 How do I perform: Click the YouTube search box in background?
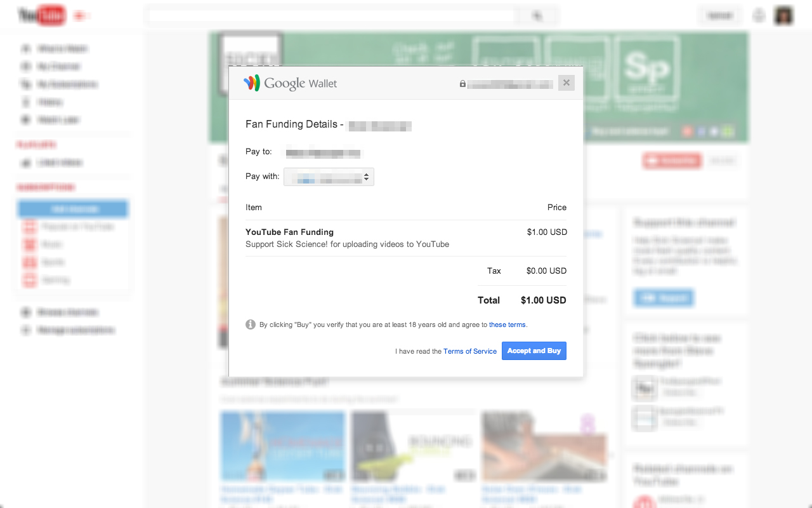331,15
